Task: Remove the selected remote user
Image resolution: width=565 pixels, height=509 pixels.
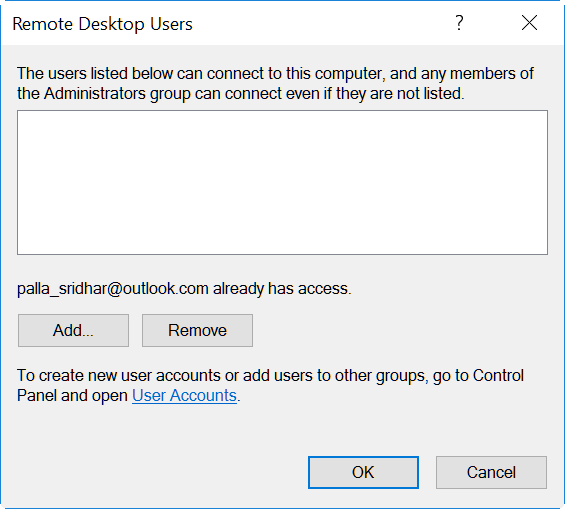Action: click(x=197, y=330)
